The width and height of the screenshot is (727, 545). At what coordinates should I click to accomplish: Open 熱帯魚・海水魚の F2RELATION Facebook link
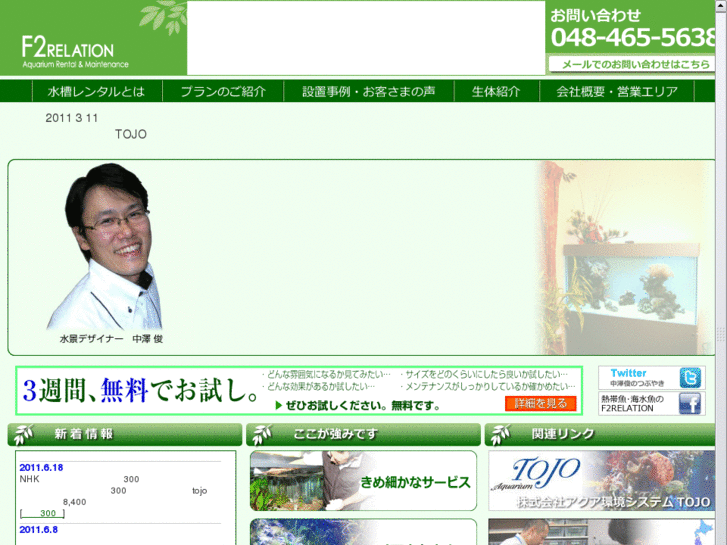tap(652, 403)
